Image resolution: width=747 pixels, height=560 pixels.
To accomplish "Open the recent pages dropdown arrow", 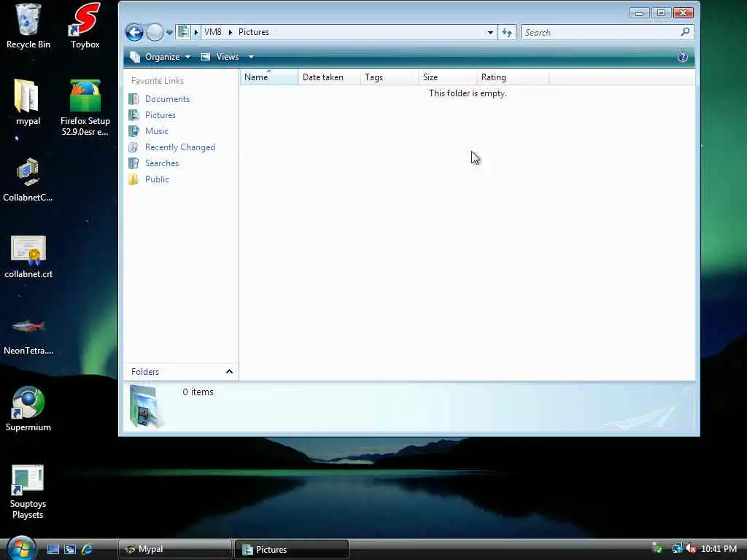I will (x=169, y=33).
